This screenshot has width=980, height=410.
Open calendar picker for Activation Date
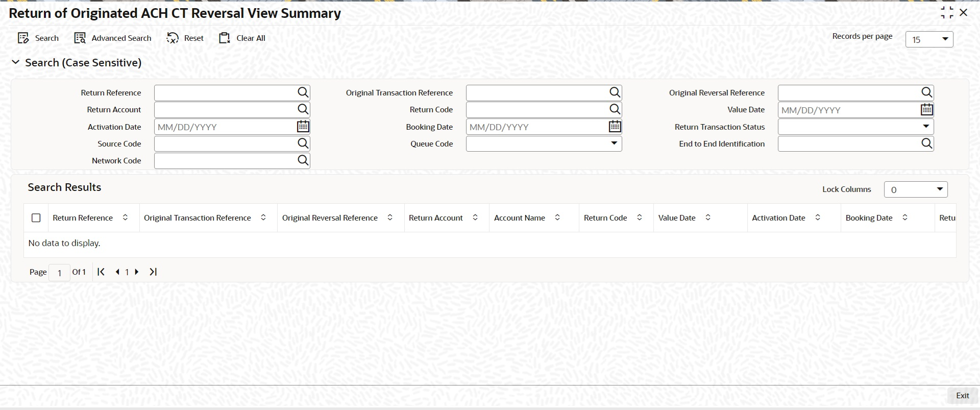(x=303, y=126)
